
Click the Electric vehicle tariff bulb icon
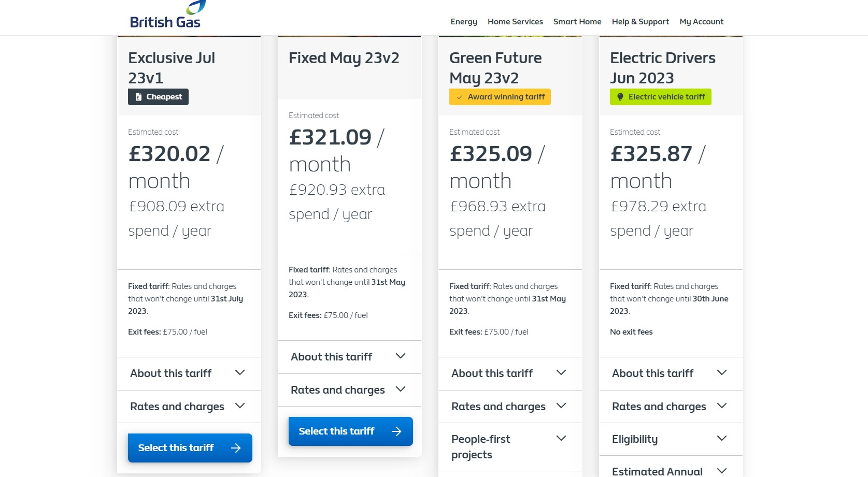tap(620, 97)
